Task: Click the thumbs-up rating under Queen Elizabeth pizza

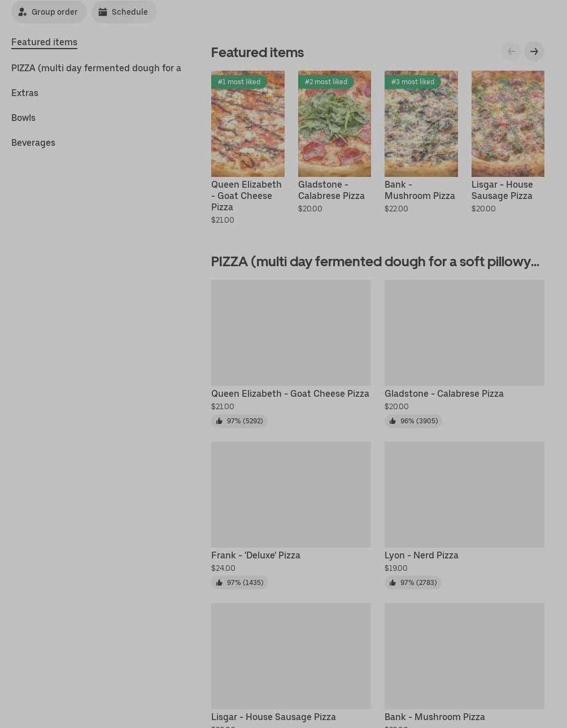Action: click(239, 421)
